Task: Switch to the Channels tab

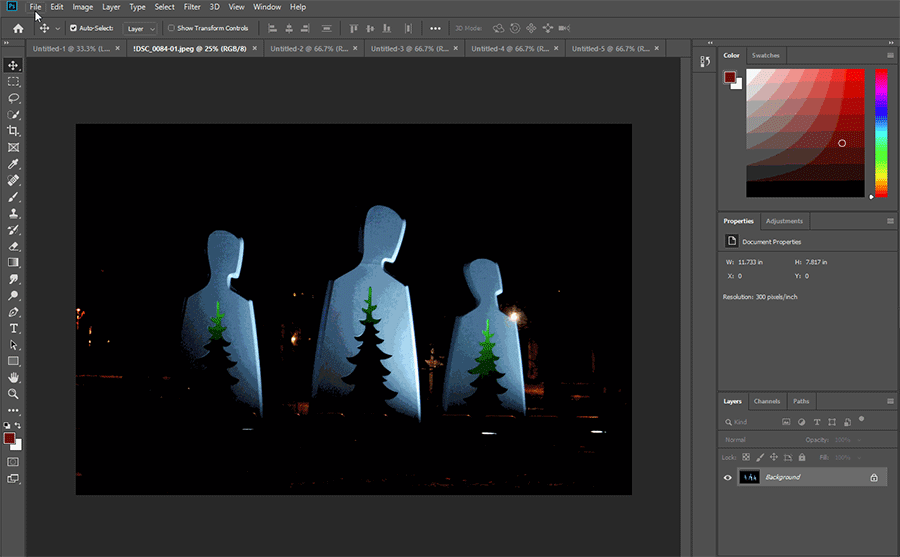Action: coord(767,401)
